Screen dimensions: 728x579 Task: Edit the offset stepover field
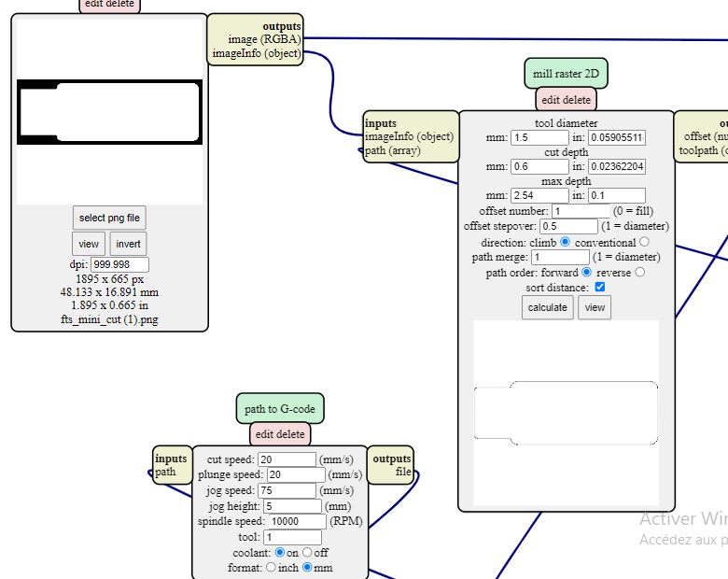[x=568, y=226]
